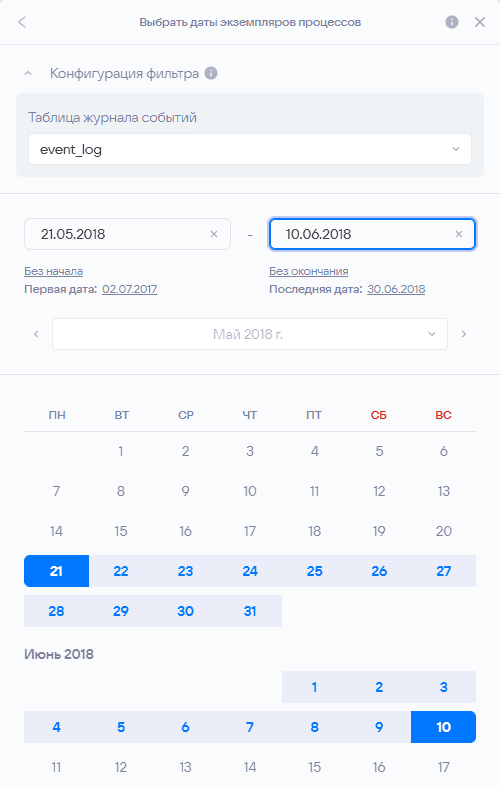Click the Без начала link

tap(53, 271)
